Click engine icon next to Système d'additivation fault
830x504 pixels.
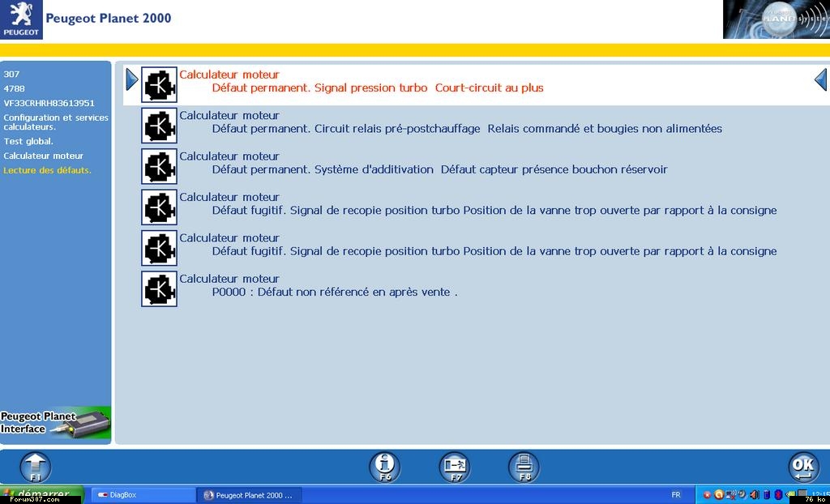[x=159, y=166]
